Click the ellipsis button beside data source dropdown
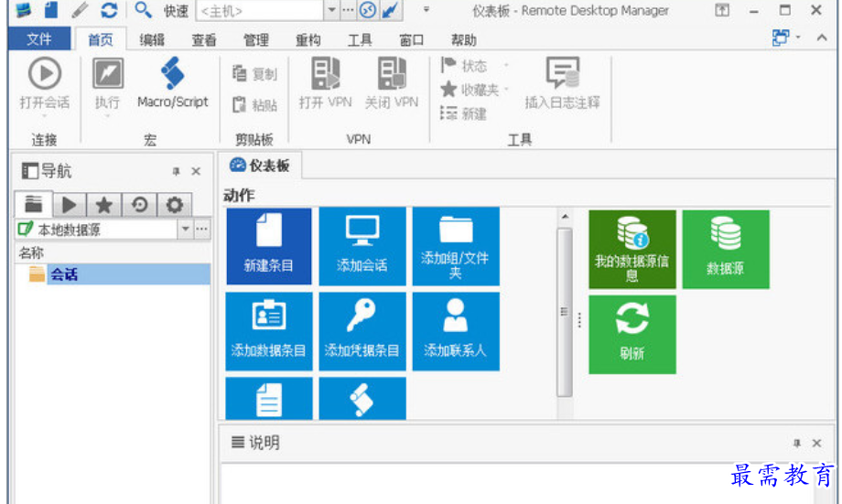This screenshot has height=504, width=842. tap(202, 230)
